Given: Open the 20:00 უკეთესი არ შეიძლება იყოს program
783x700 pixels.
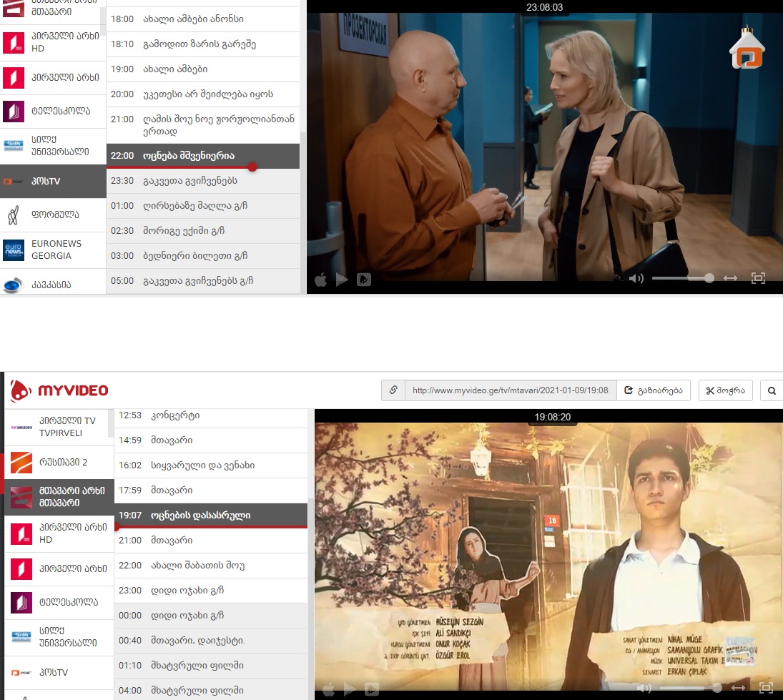Looking at the screenshot, I should click(x=203, y=94).
